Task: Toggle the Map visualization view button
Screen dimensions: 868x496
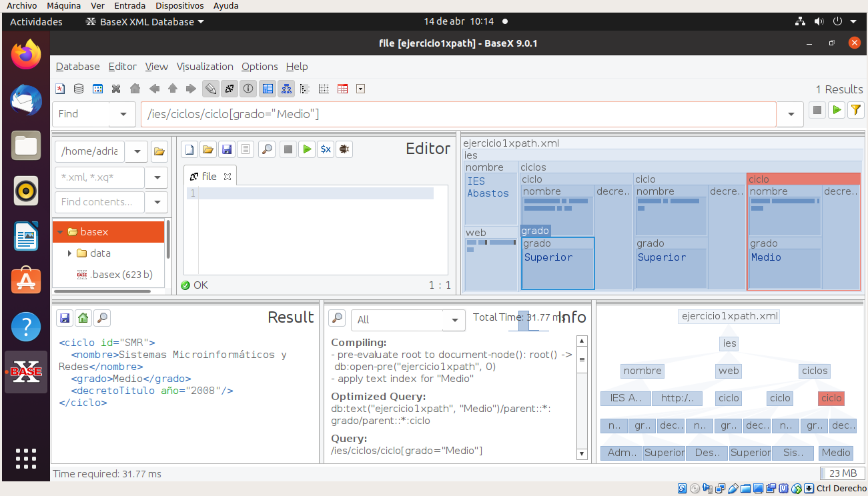Action: [268, 89]
